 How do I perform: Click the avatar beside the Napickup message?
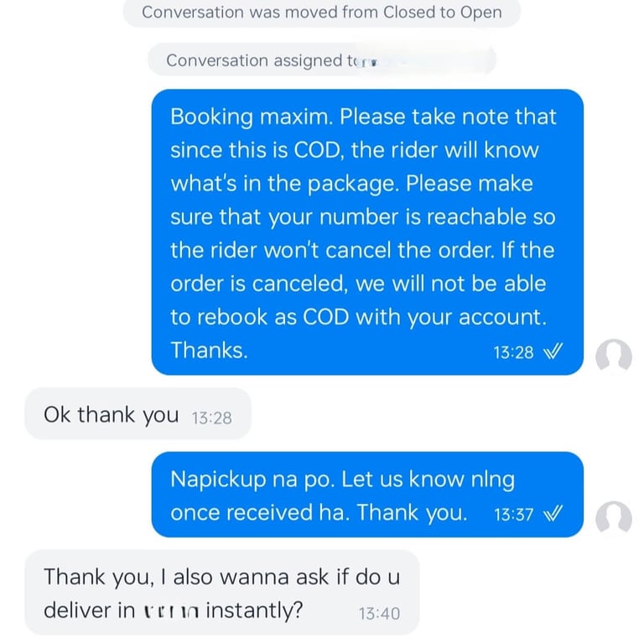(614, 517)
